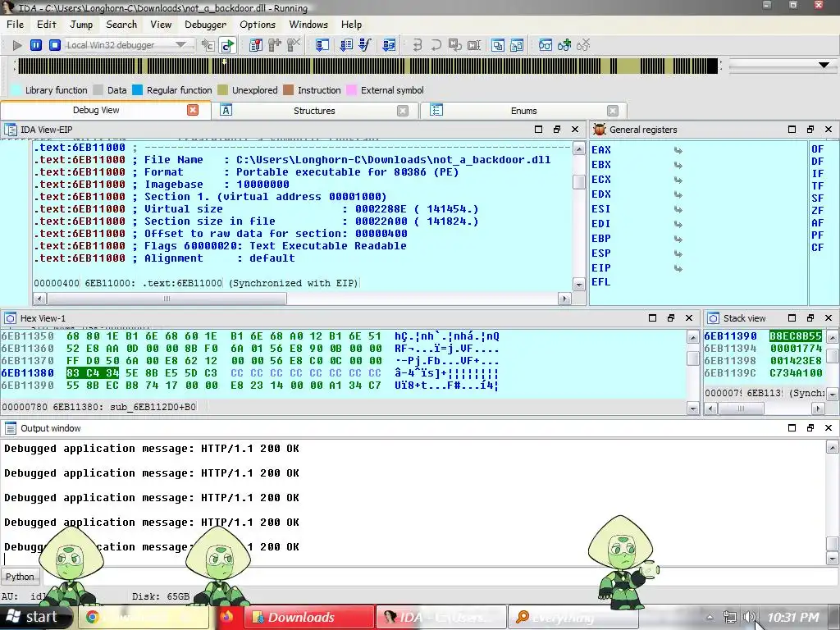Image resolution: width=840 pixels, height=630 pixels.
Task: Click the delete watch icon with the X
Action: (x=583, y=45)
